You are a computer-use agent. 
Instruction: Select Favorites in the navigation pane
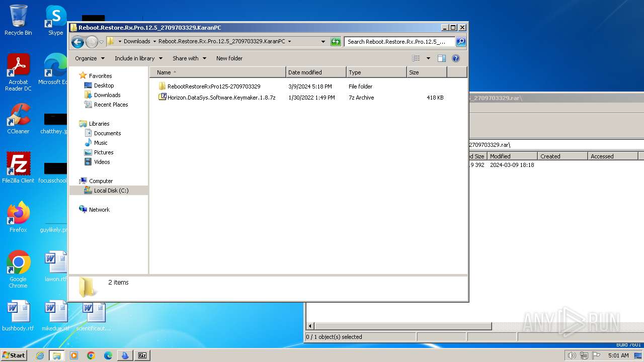(x=100, y=76)
